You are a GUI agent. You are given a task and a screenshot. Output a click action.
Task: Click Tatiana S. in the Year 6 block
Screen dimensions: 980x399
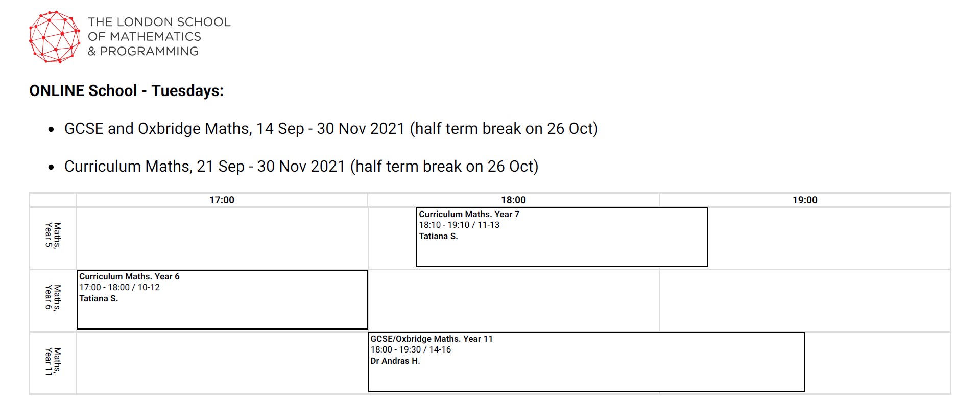[x=99, y=298]
